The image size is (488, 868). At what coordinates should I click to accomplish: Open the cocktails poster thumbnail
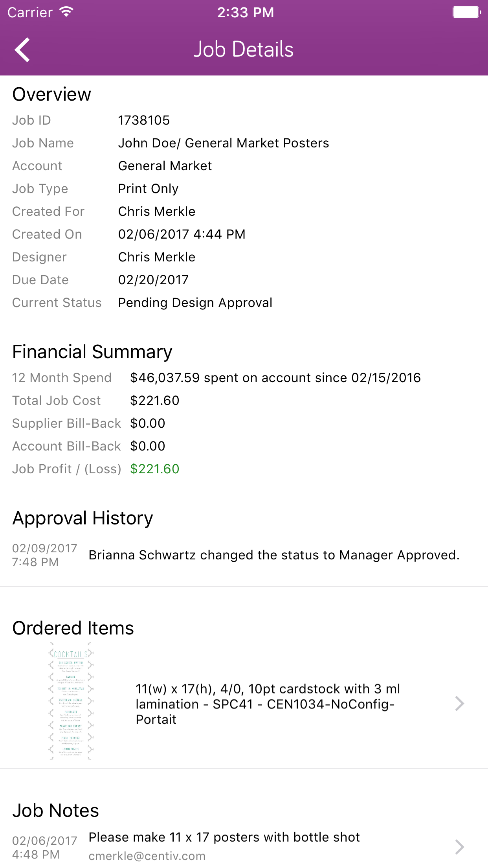(x=71, y=702)
